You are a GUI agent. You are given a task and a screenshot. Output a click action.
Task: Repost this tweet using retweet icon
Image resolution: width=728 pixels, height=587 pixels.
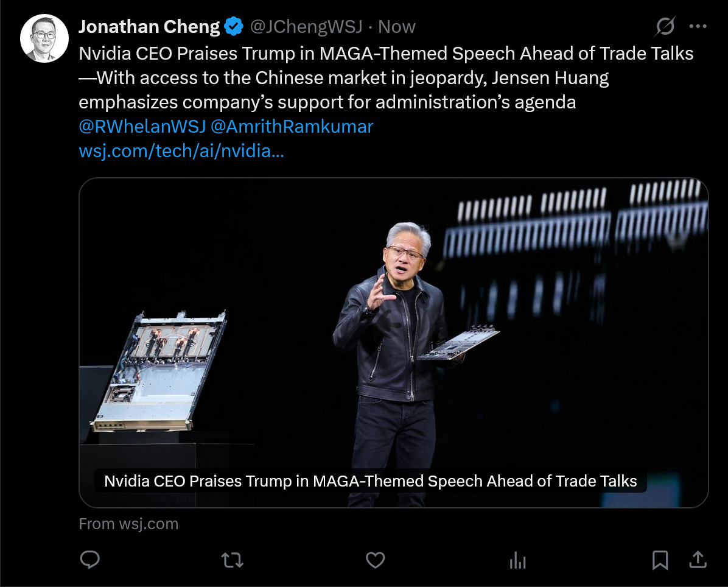click(x=232, y=560)
